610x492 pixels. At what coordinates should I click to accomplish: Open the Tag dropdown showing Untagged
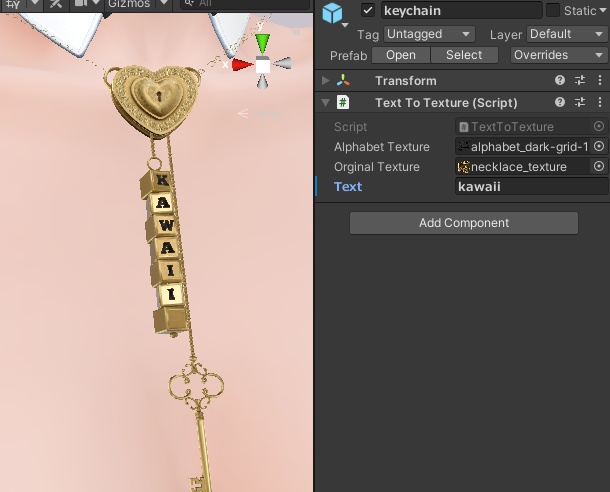(429, 34)
